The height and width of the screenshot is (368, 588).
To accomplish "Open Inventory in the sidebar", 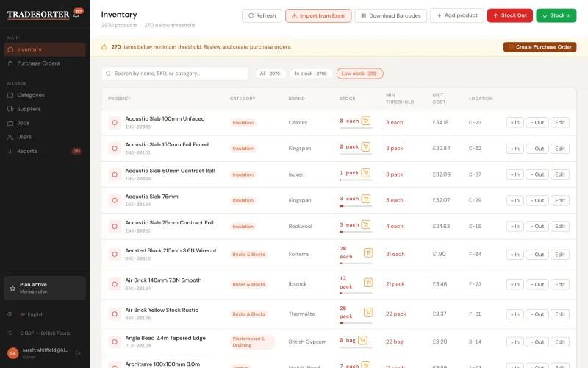I will [45, 49].
